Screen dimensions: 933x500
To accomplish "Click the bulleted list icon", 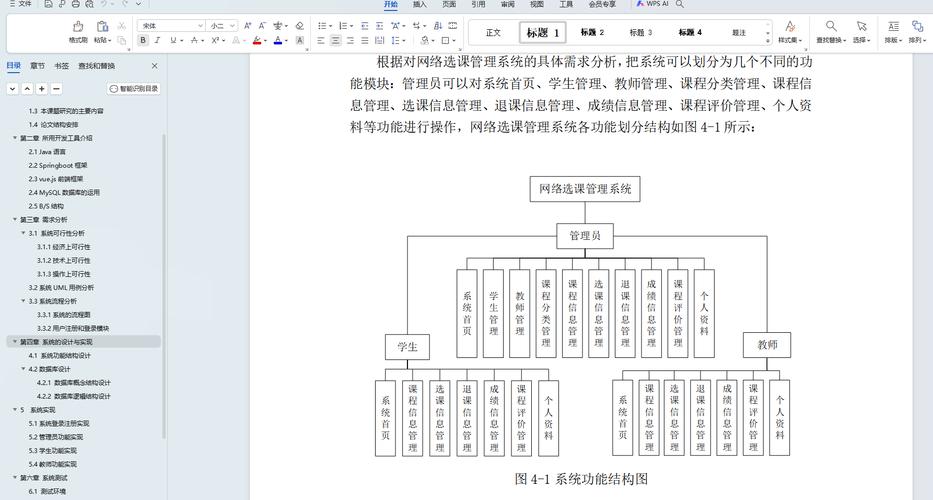I will pos(322,26).
